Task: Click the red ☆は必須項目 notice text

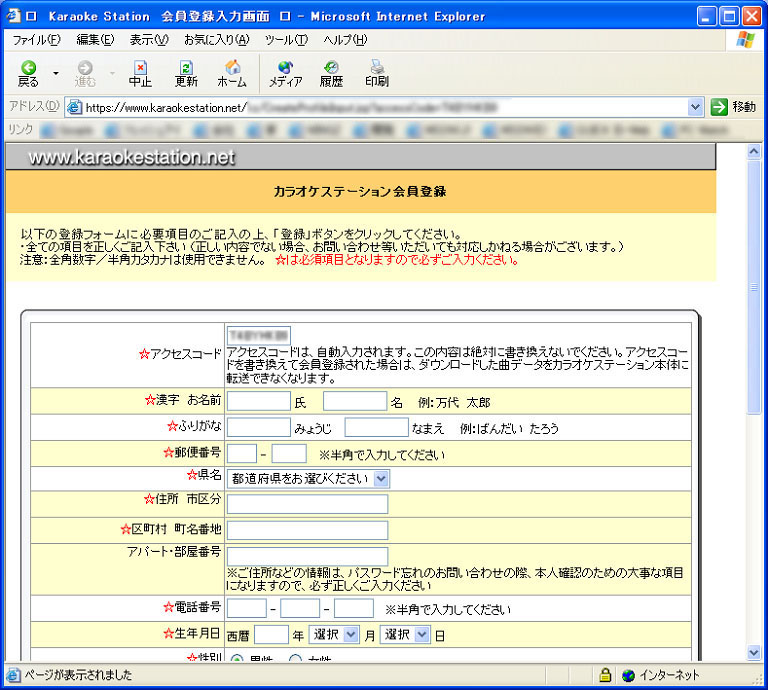Action: point(397,260)
